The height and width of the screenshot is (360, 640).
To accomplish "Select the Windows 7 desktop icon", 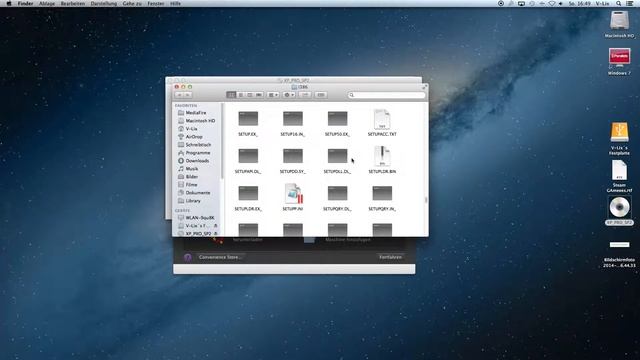I will [619, 58].
